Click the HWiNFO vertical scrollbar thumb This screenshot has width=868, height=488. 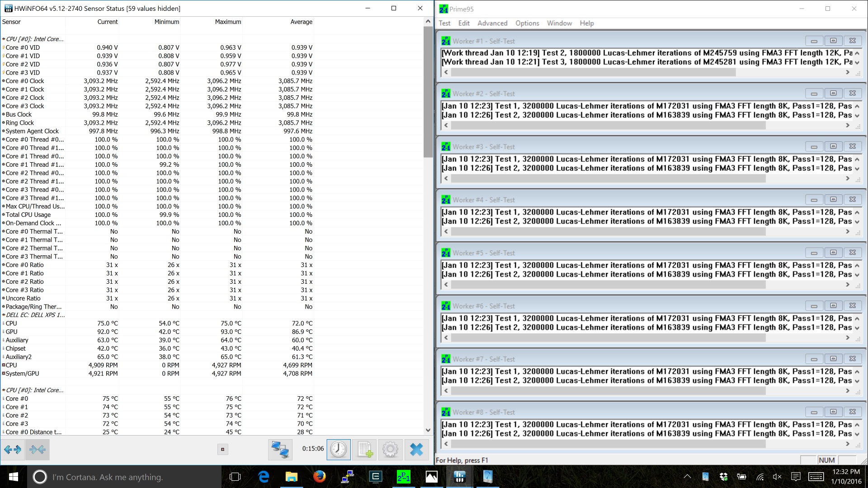click(428, 92)
